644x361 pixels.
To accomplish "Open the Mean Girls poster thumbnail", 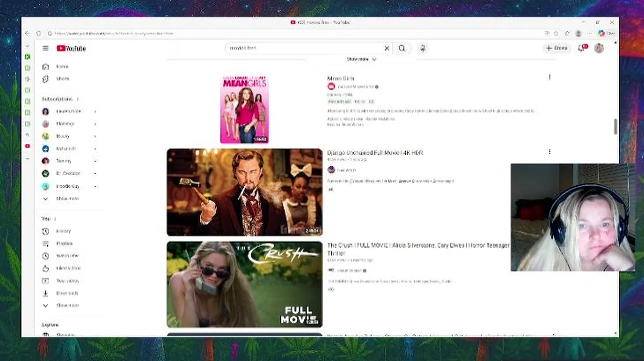I will pyautogui.click(x=245, y=109).
